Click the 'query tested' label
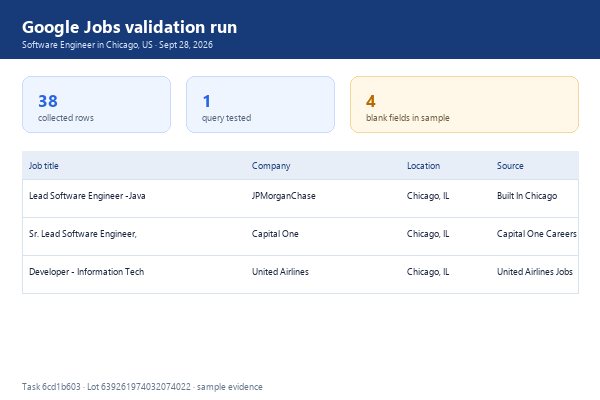The width and height of the screenshot is (600, 400). coord(227,118)
